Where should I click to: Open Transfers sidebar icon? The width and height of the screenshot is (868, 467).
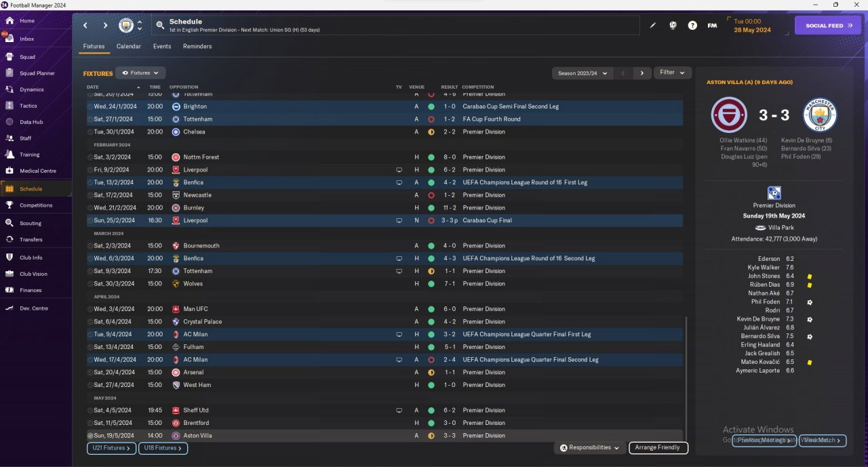(x=9, y=239)
